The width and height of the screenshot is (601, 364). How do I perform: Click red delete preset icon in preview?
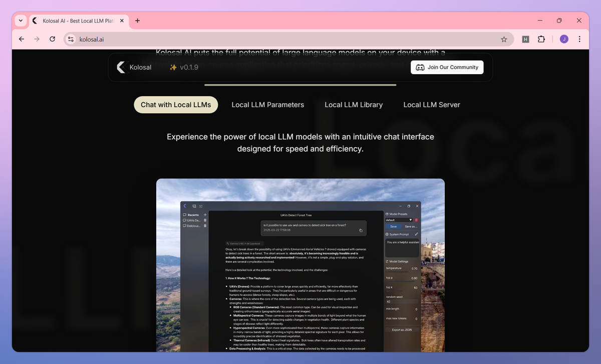point(417,220)
